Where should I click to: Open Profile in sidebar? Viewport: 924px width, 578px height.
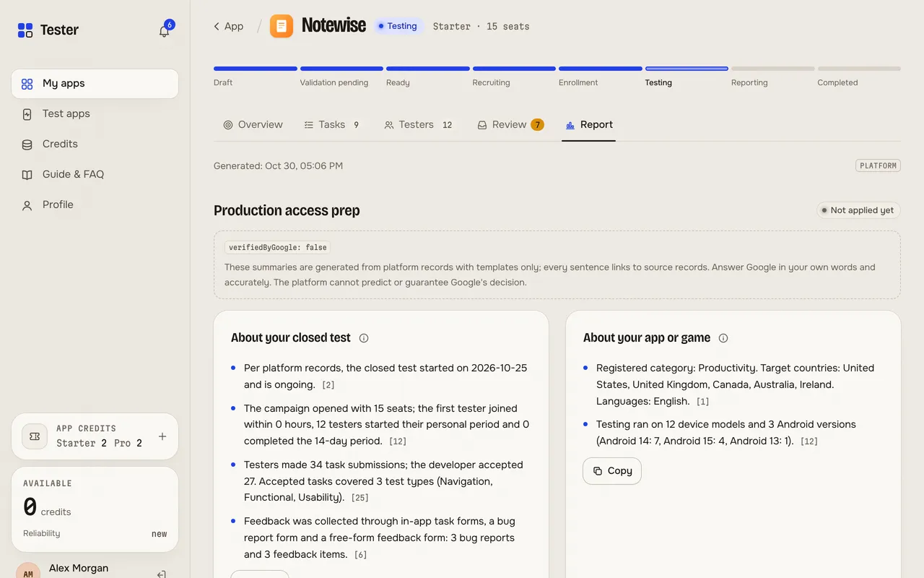(95, 204)
